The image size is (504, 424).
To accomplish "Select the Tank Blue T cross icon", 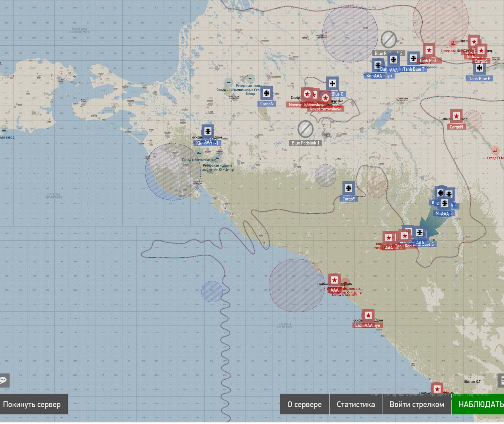I will [413, 59].
